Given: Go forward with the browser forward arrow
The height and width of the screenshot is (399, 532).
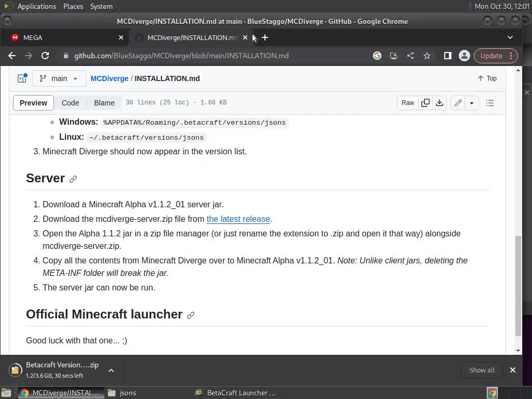Looking at the screenshot, I should [x=29, y=56].
